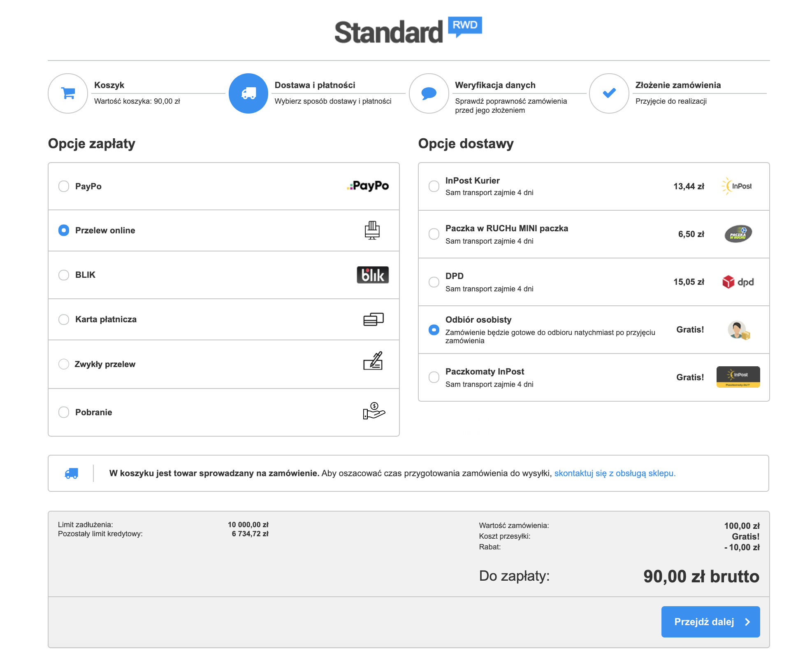Image resolution: width=812 pixels, height=663 pixels.
Task: Click the Paczka w RUCHu logo
Action: point(738,234)
